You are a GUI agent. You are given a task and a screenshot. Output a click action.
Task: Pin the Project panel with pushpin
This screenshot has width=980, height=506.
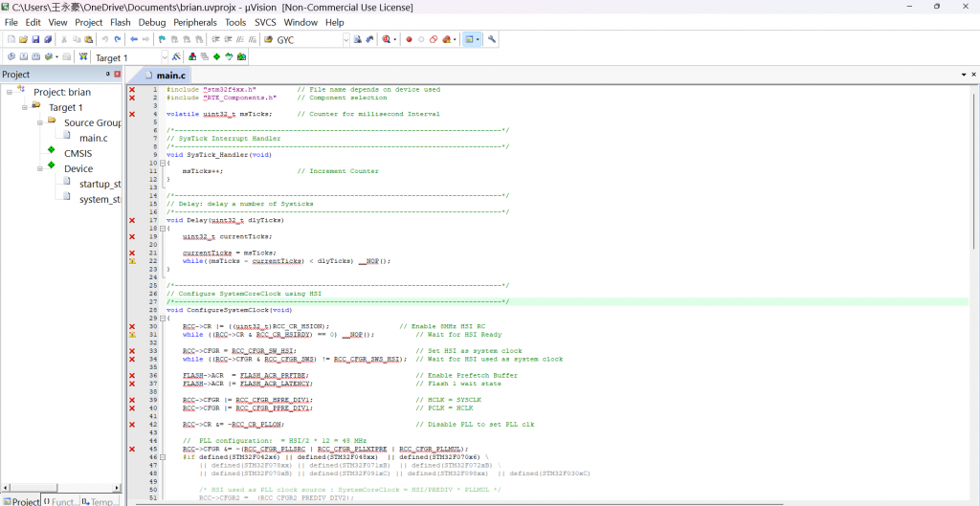107,74
